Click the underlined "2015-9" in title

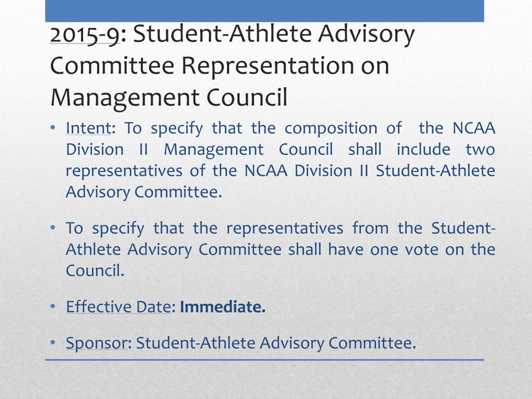click(85, 34)
